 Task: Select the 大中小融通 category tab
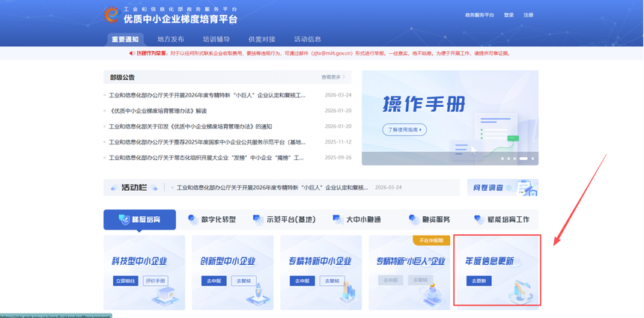point(357,219)
